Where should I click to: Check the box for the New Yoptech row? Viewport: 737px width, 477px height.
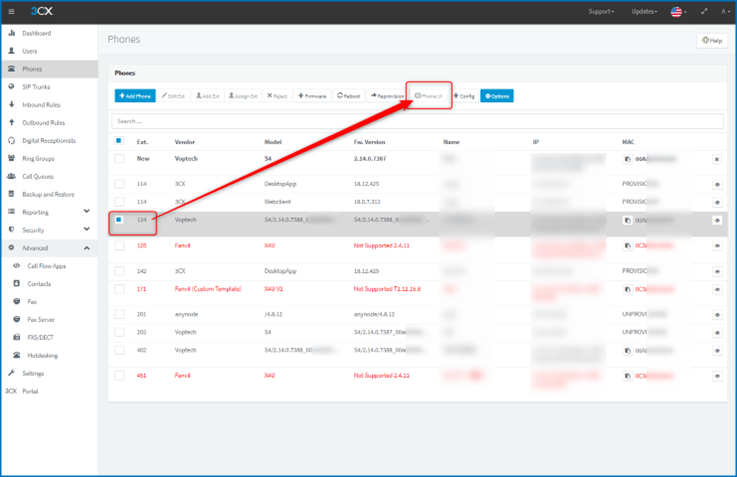[x=119, y=158]
